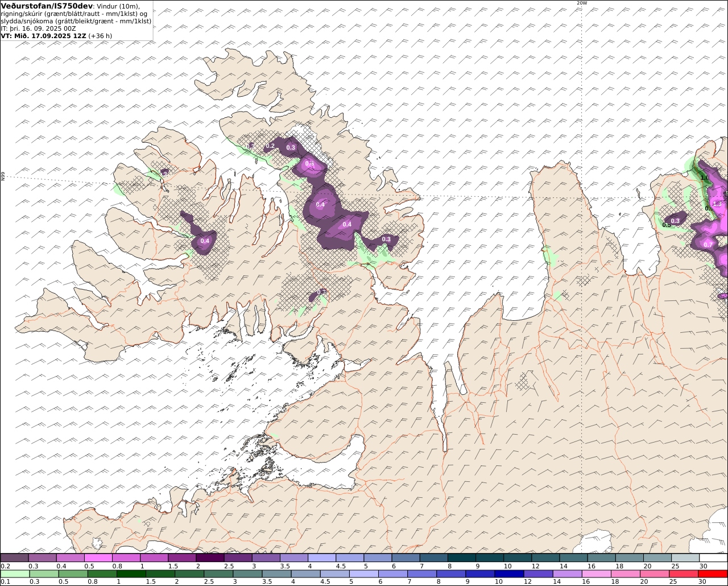Pick the pale green 0.1 swatch in the lower legend

click(15, 574)
